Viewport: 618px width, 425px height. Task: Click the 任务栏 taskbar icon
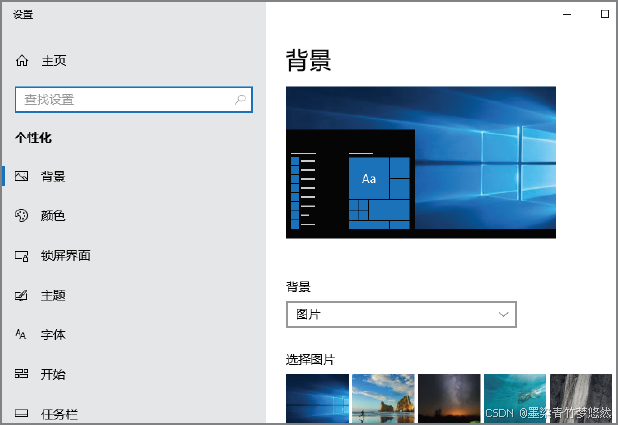[22, 413]
